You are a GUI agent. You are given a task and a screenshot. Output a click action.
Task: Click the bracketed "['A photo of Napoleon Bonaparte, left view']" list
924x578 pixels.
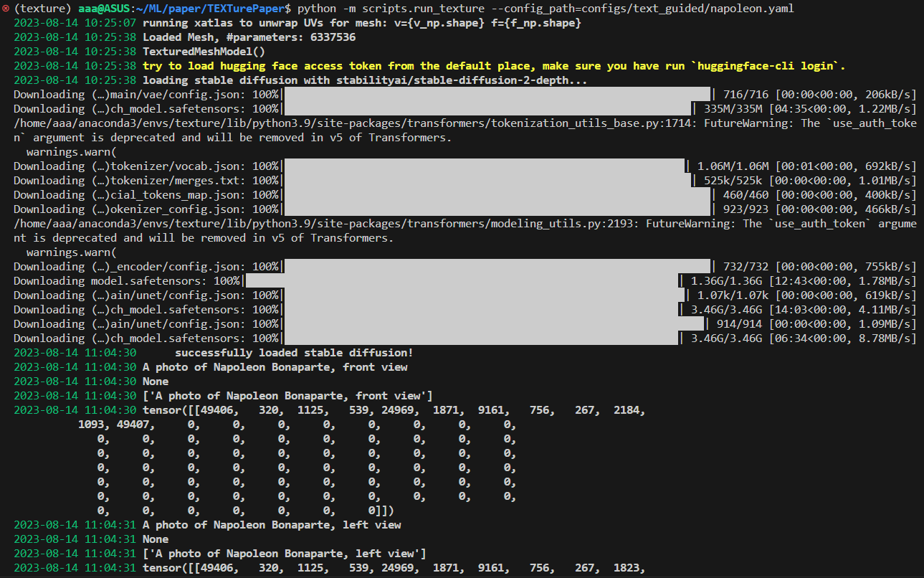click(285, 554)
